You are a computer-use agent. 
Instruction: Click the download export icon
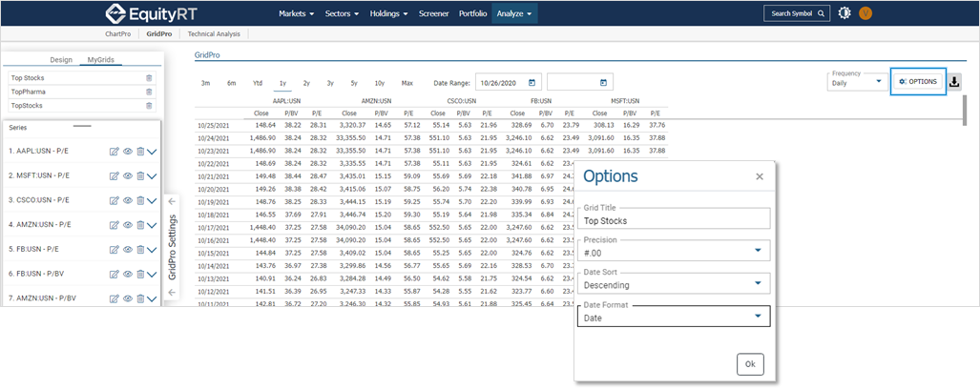[954, 82]
